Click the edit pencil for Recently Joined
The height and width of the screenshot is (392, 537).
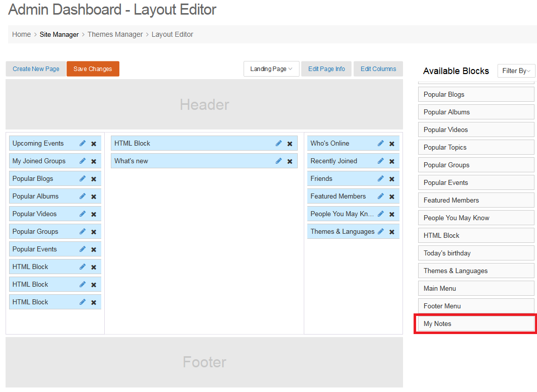point(381,161)
